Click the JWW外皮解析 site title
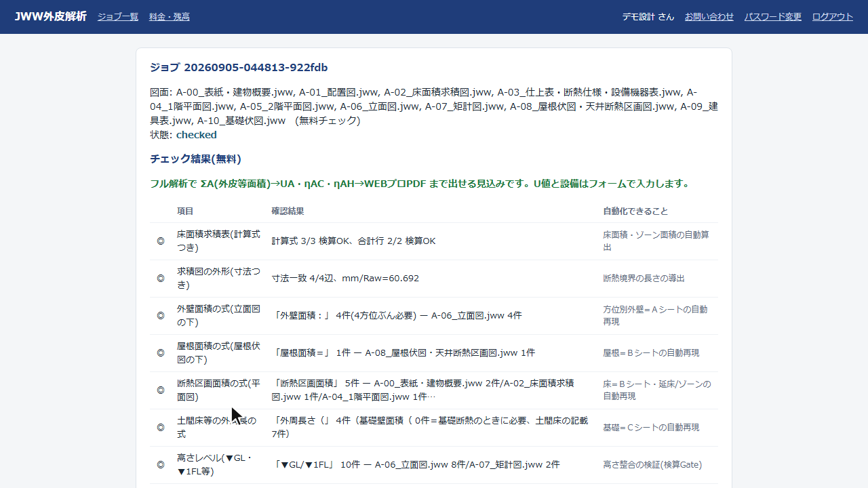The height and width of the screenshot is (488, 868). point(51,16)
